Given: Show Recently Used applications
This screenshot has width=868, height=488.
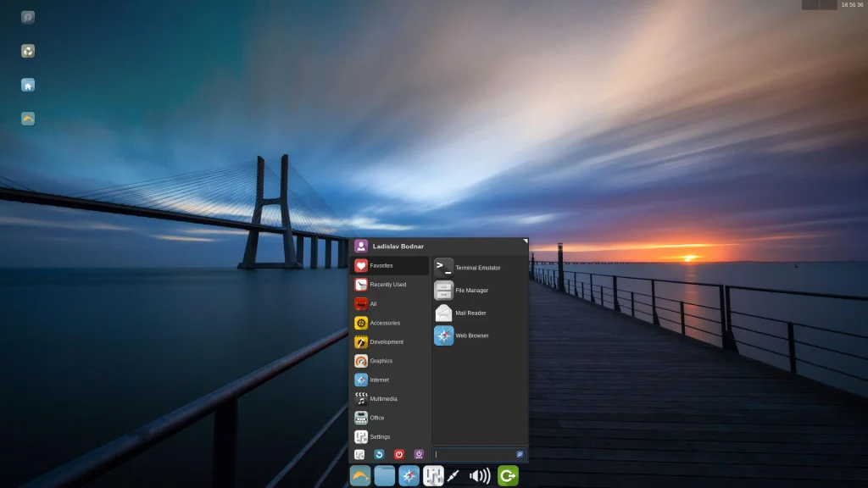Looking at the screenshot, I should (x=389, y=285).
